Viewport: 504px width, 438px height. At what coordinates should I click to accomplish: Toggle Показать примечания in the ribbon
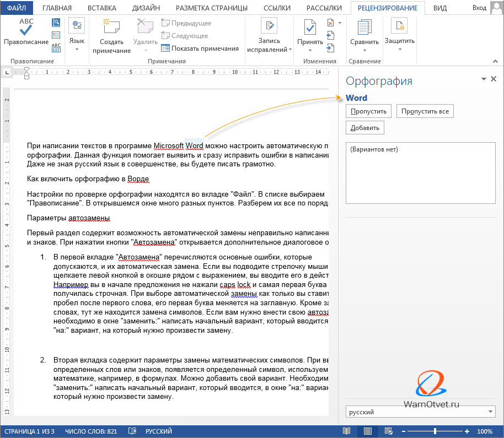200,48
